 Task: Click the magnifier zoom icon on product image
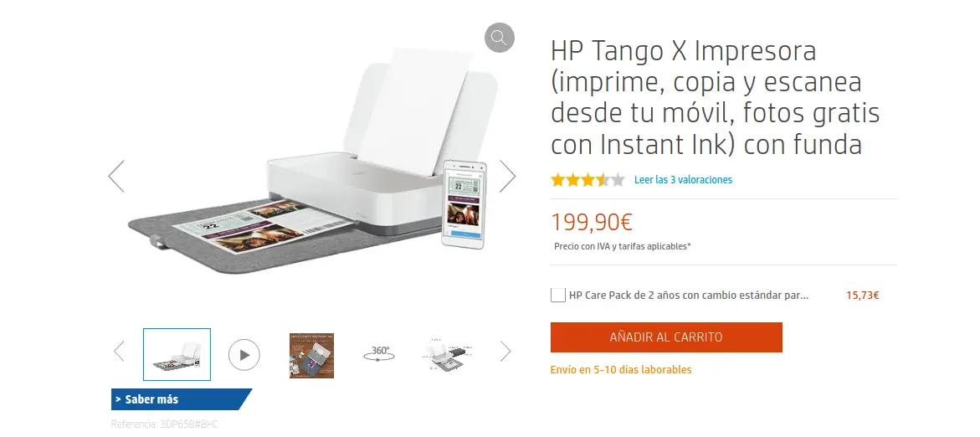pos(499,38)
